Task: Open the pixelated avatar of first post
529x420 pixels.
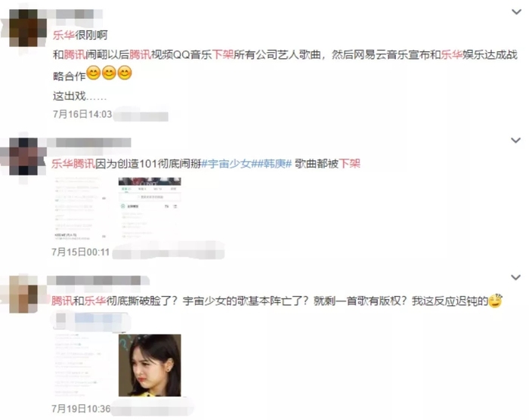Action: click(28, 28)
